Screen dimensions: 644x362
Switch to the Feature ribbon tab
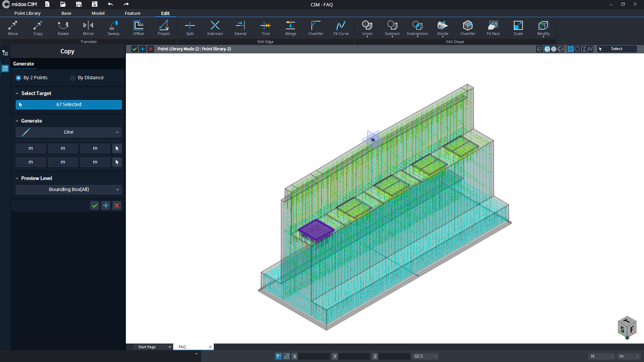click(x=133, y=13)
